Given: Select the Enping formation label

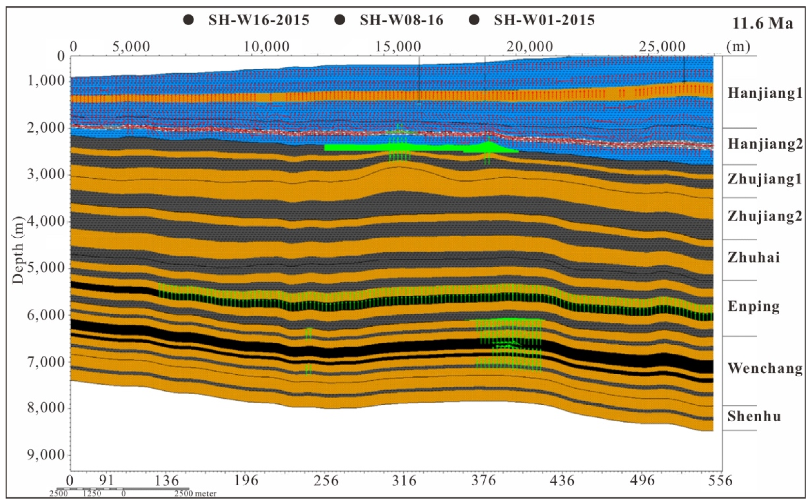Looking at the screenshot, I should pyautogui.click(x=753, y=306).
